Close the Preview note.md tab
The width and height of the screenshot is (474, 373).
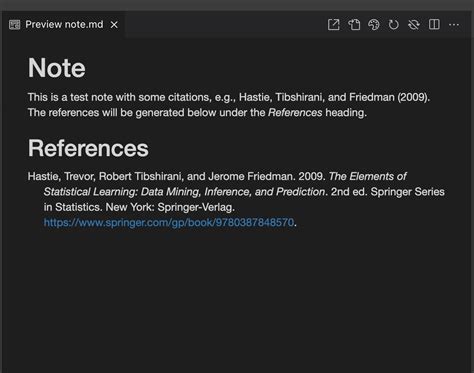(114, 25)
